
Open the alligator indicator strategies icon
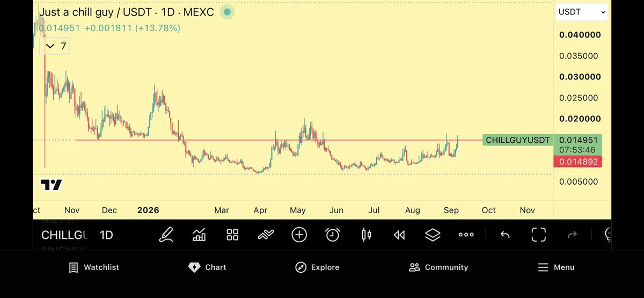[266, 235]
